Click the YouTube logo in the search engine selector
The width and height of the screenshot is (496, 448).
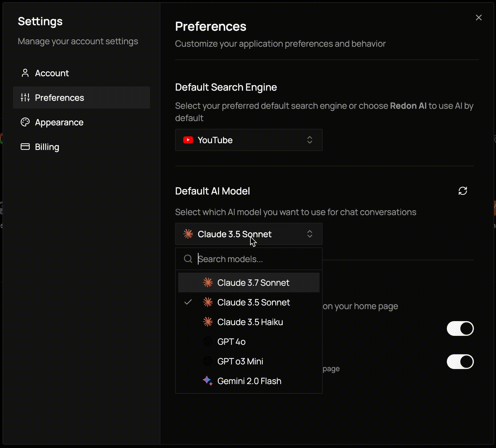pos(188,140)
